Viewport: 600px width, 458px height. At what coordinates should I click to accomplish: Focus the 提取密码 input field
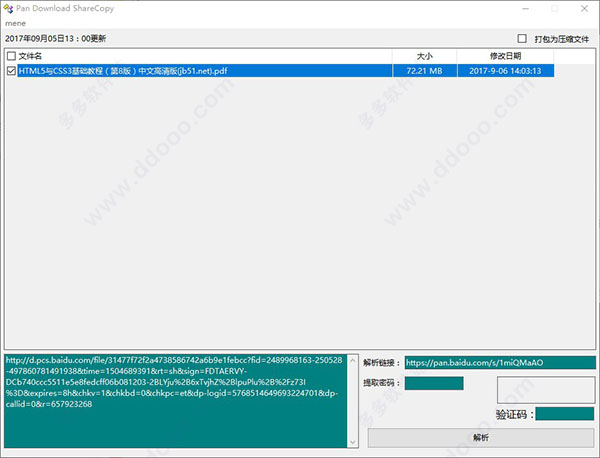(434, 383)
